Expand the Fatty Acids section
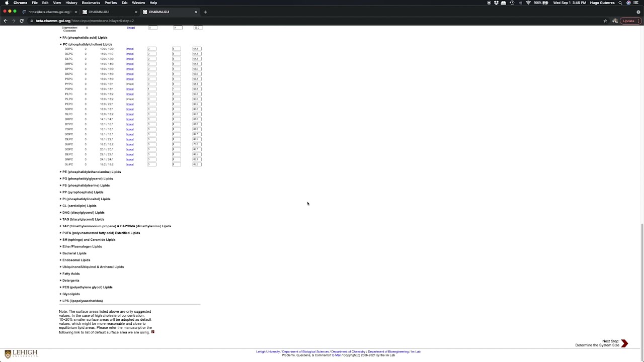Image resolution: width=644 pixels, height=362 pixels. (70, 274)
